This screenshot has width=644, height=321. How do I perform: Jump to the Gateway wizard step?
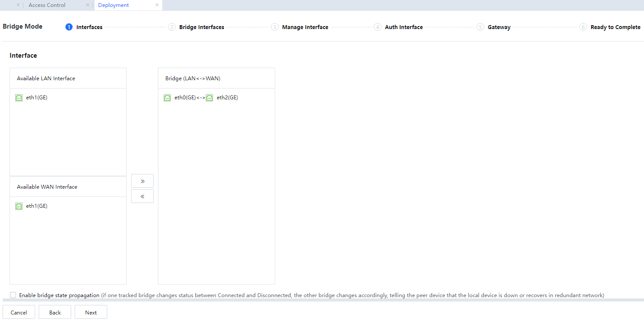499,27
